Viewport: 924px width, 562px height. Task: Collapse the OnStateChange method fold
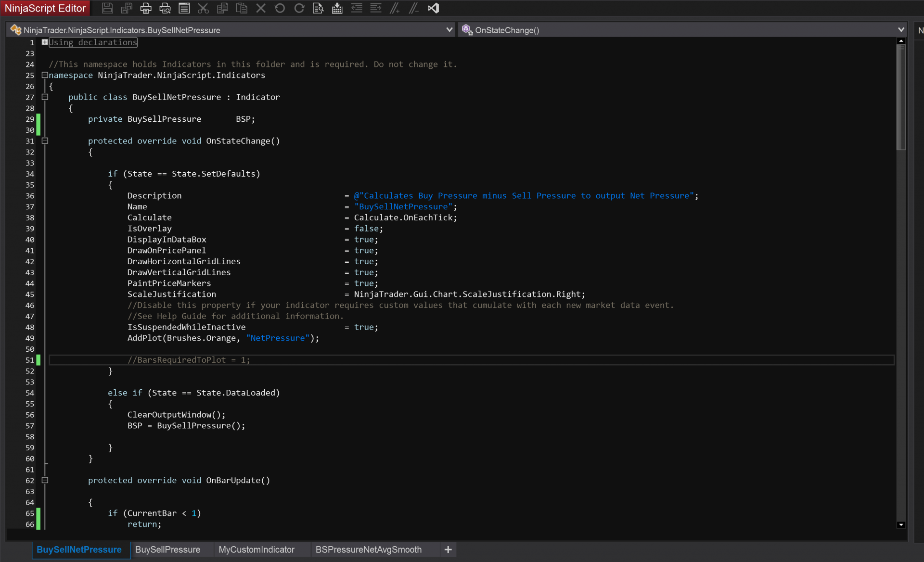pyautogui.click(x=45, y=141)
